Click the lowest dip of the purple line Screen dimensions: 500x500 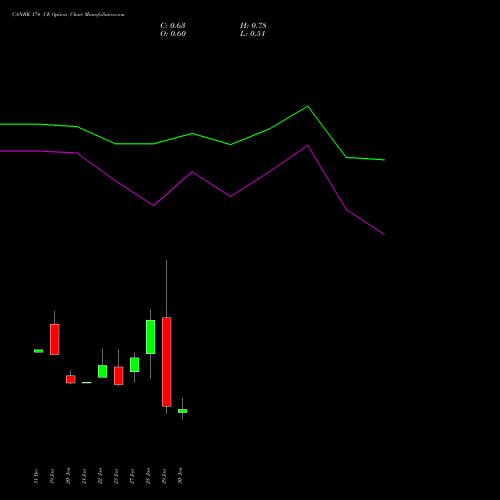[384, 234]
